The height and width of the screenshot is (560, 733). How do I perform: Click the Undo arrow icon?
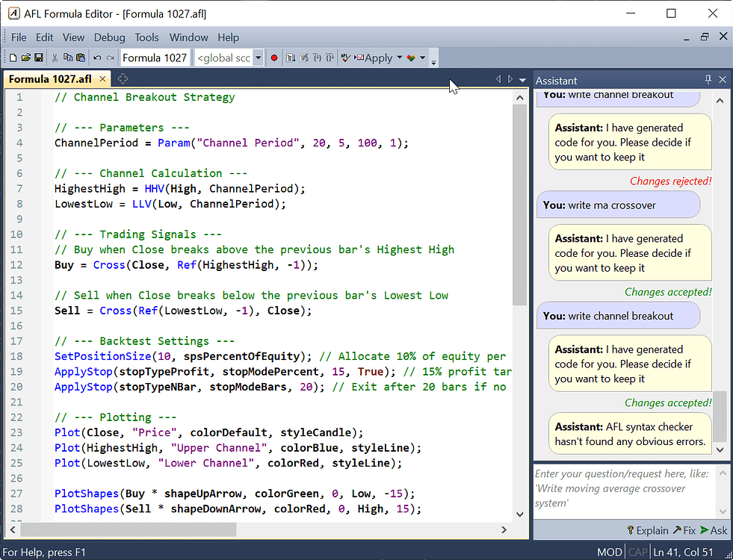point(97,57)
